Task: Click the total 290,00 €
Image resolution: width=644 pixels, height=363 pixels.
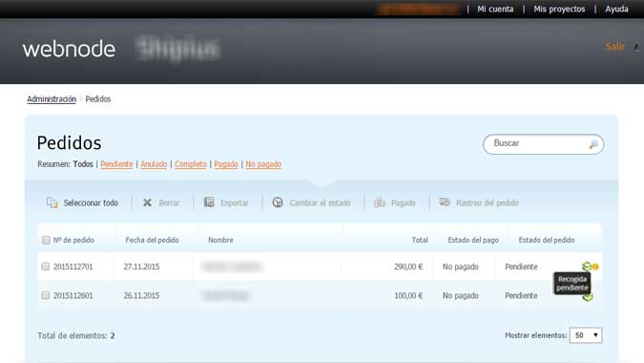Action: [x=408, y=267]
